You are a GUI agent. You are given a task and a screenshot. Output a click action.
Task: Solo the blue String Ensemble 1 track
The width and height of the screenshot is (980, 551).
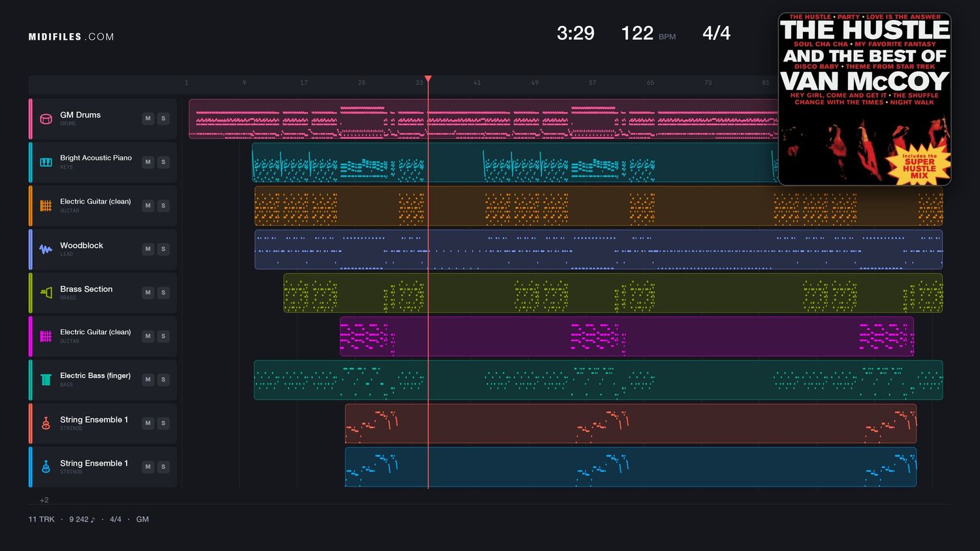(x=163, y=467)
